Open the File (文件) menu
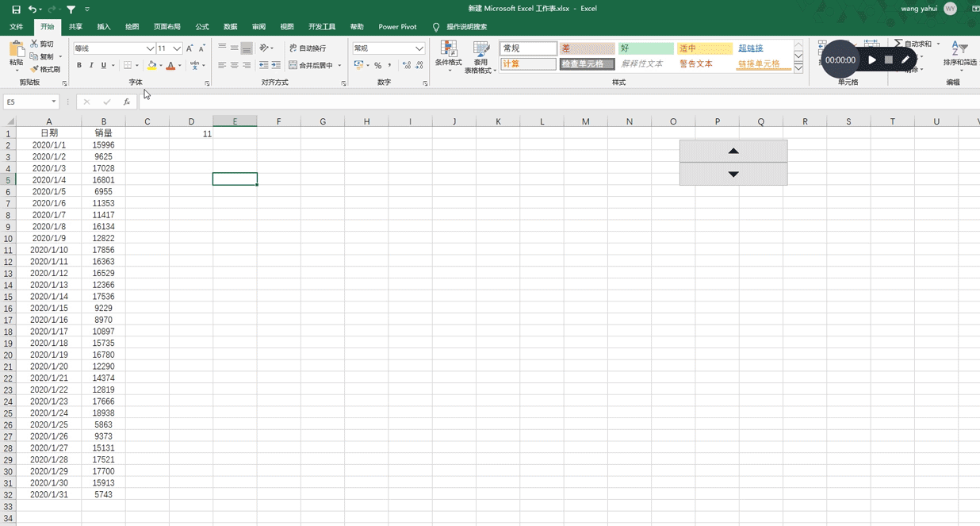 17,27
